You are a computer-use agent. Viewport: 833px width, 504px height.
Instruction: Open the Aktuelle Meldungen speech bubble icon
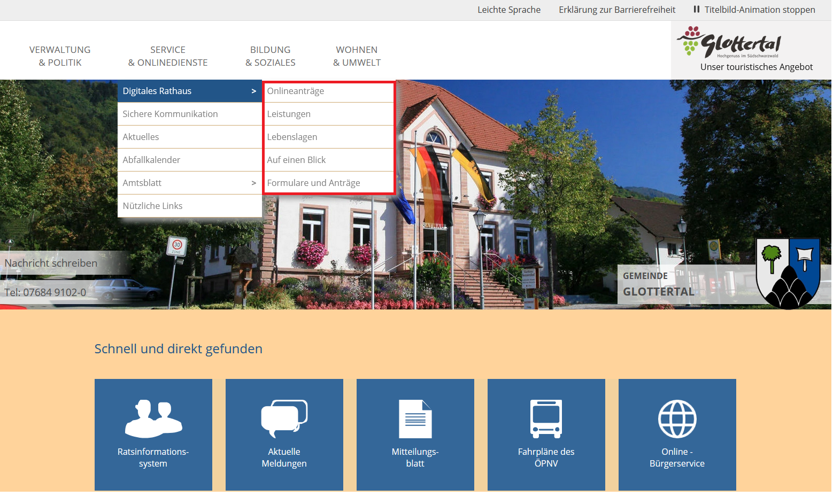coord(284,418)
